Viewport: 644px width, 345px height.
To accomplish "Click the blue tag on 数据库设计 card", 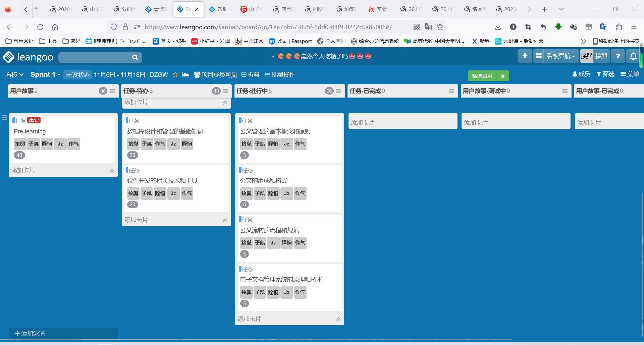I will point(127,120).
